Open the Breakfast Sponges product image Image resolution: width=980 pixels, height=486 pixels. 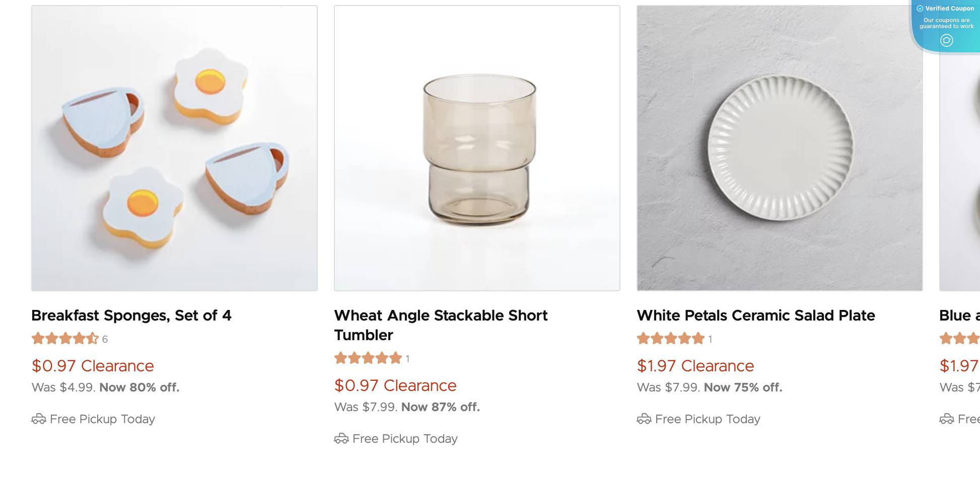pyautogui.click(x=174, y=148)
